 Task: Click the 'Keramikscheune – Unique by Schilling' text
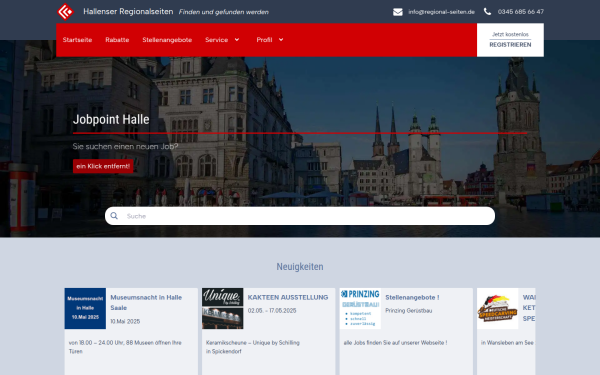pos(253,343)
